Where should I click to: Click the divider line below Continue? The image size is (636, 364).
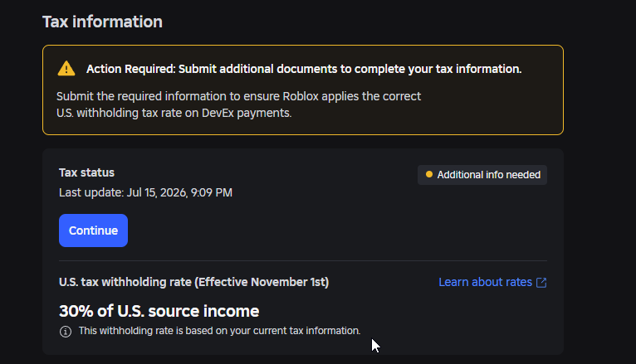pyautogui.click(x=303, y=260)
